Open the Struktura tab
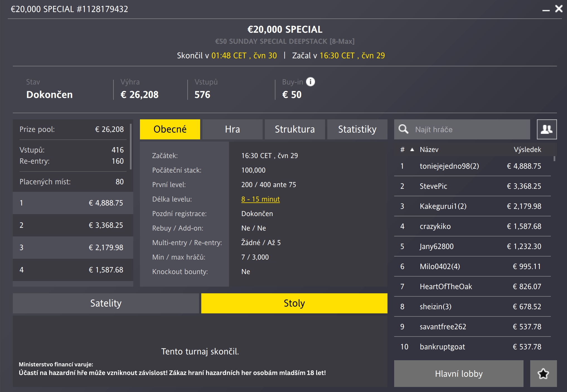Screen dimensions: 567x392 click(x=295, y=129)
